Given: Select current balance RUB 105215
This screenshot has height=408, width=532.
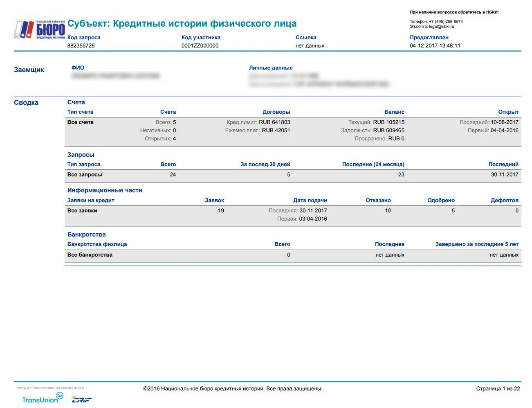Looking at the screenshot, I should pyautogui.click(x=388, y=122).
